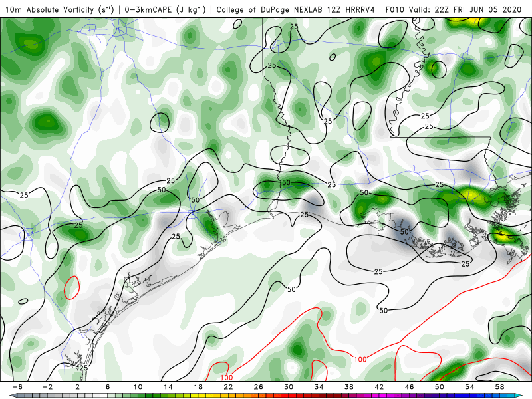The height and width of the screenshot is (399, 532).
Task: Click the "F010" forecast hour label
Action: point(396,9)
